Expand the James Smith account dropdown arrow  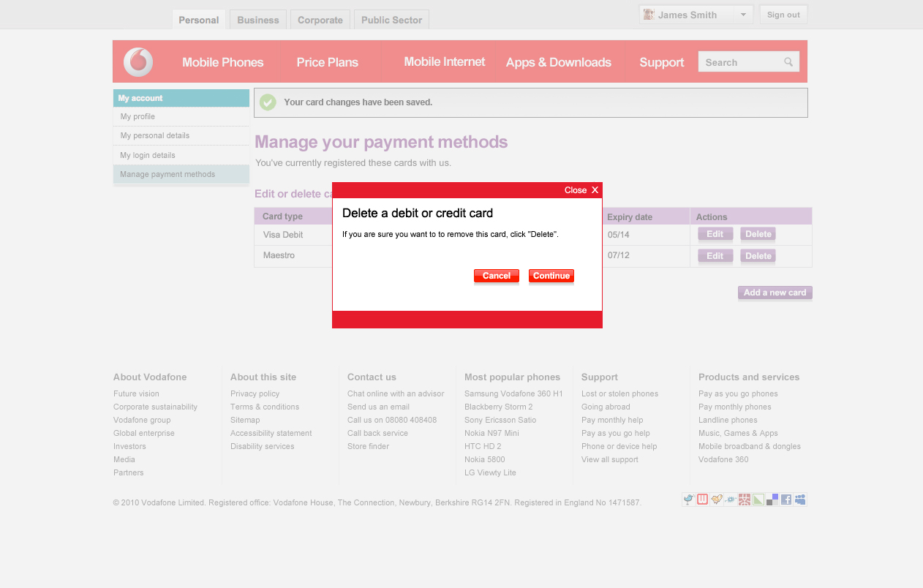(742, 15)
